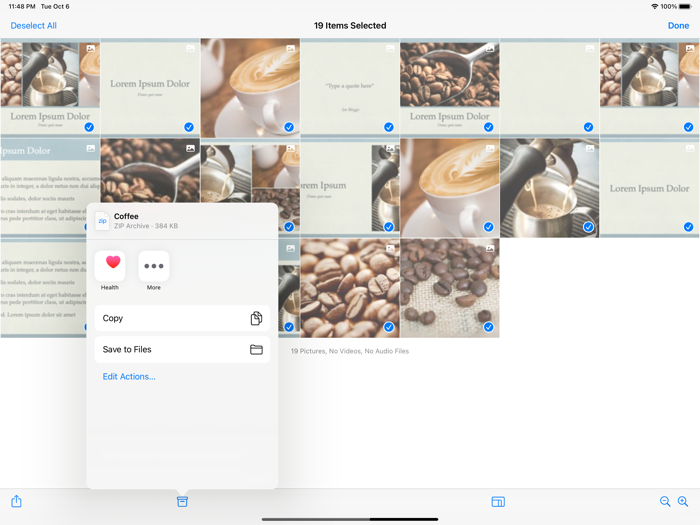Click the battery indicator in status bar
This screenshot has height=525, width=700.
(x=684, y=7)
